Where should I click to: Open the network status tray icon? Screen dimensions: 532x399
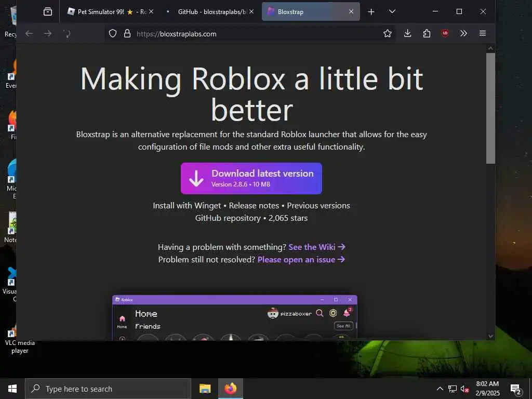pyautogui.click(x=453, y=389)
